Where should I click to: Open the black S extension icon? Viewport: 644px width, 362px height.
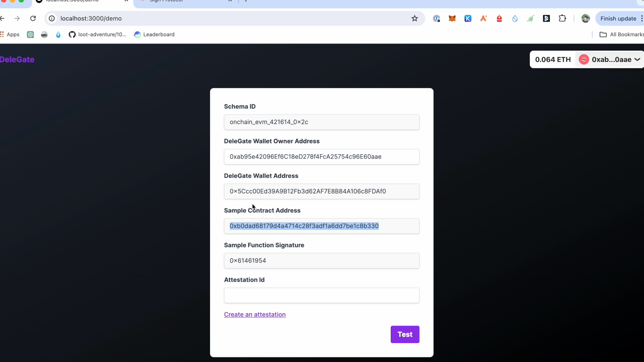[x=546, y=18]
